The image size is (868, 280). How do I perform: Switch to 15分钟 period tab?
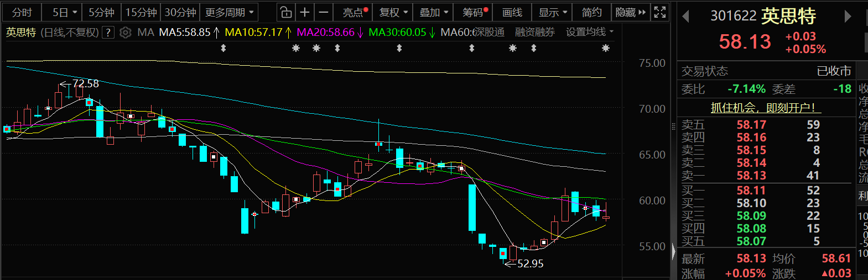coord(141,12)
